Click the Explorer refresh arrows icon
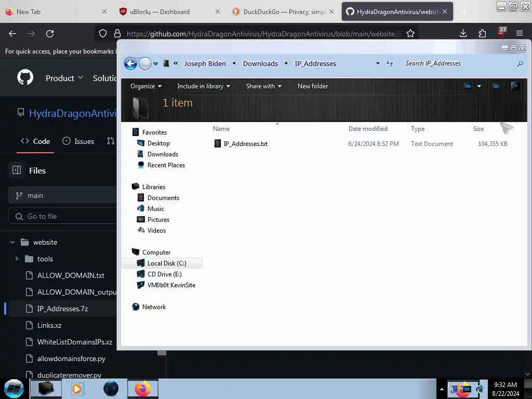Viewport: 532px width, 399px height. coord(390,63)
